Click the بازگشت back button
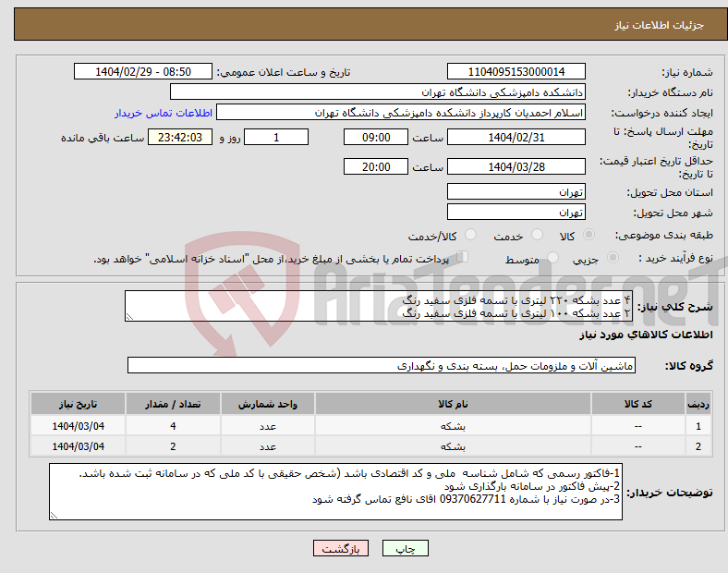 (x=341, y=548)
